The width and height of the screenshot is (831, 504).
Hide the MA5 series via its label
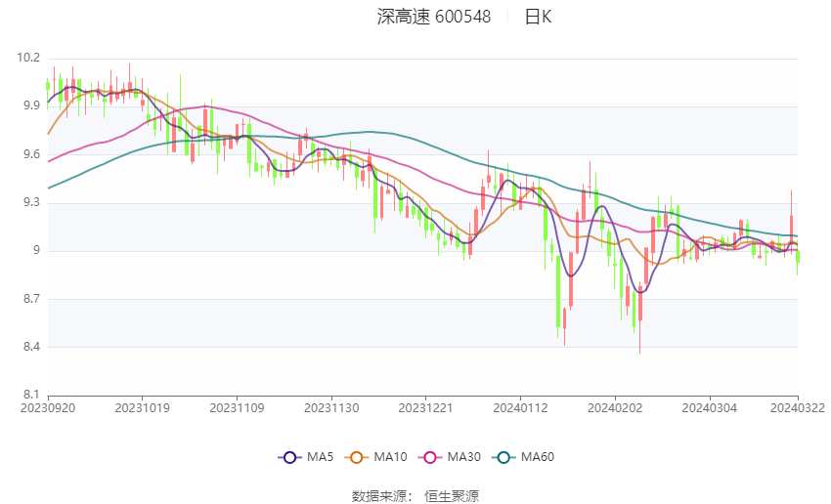point(320,457)
